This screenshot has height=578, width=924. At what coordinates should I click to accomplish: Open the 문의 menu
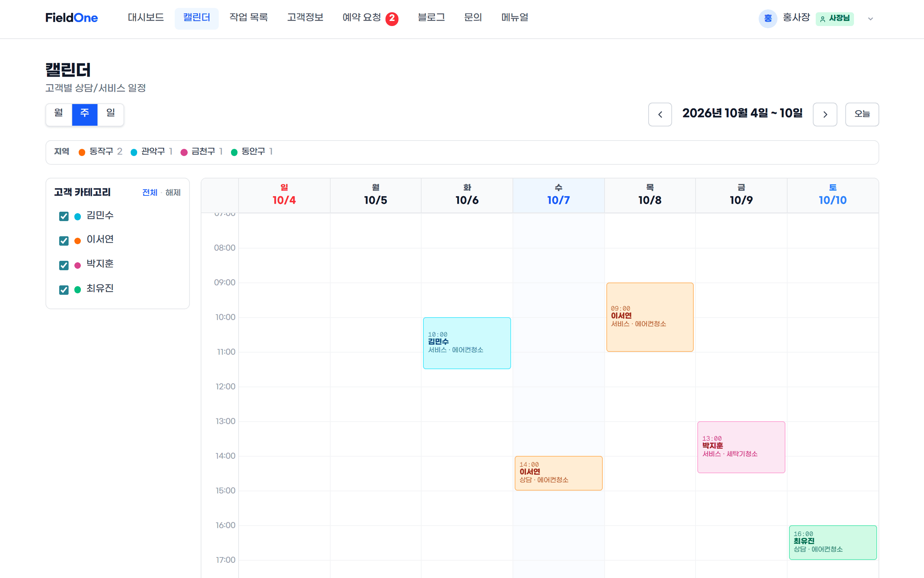tap(473, 18)
